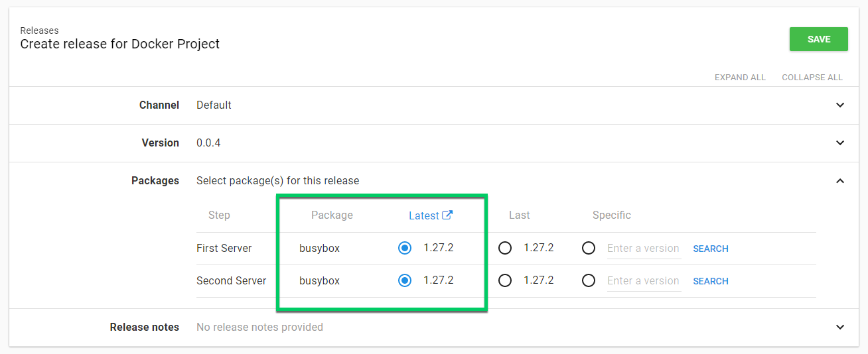Screen dimensions: 868x354
Task: Select Specific version radio for Second Server
Action: pyautogui.click(x=588, y=280)
